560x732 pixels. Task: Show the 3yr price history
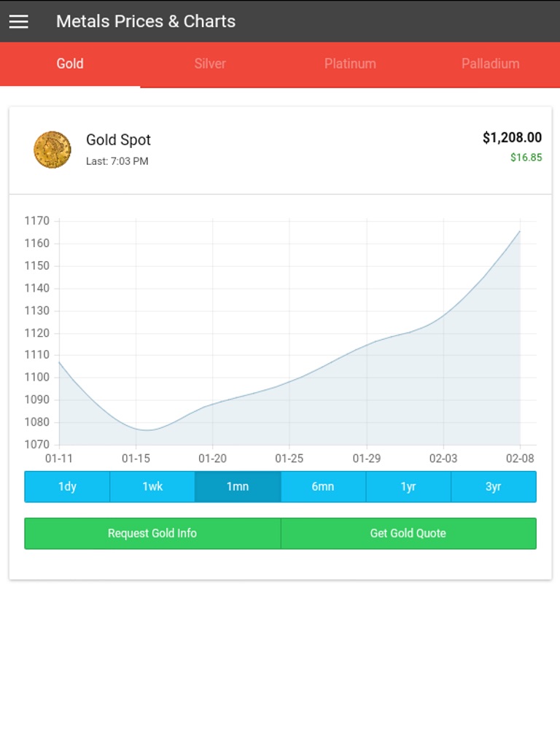(494, 487)
